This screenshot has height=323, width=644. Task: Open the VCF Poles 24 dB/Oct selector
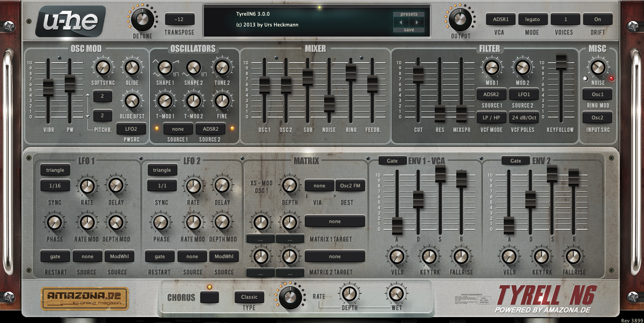[524, 118]
